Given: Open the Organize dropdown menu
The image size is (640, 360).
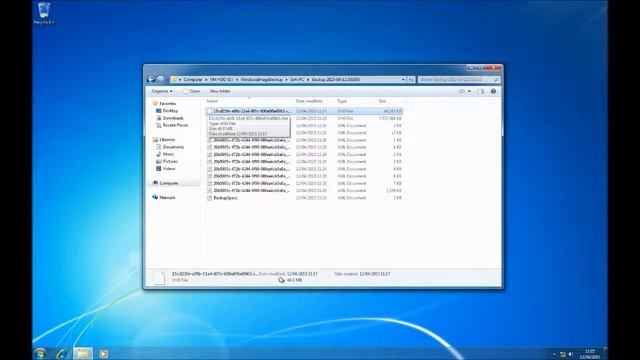Looking at the screenshot, I should [162, 91].
